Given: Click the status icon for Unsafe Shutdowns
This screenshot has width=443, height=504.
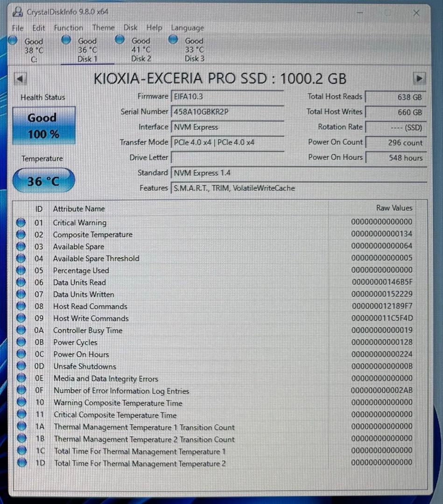Looking at the screenshot, I should [21, 366].
